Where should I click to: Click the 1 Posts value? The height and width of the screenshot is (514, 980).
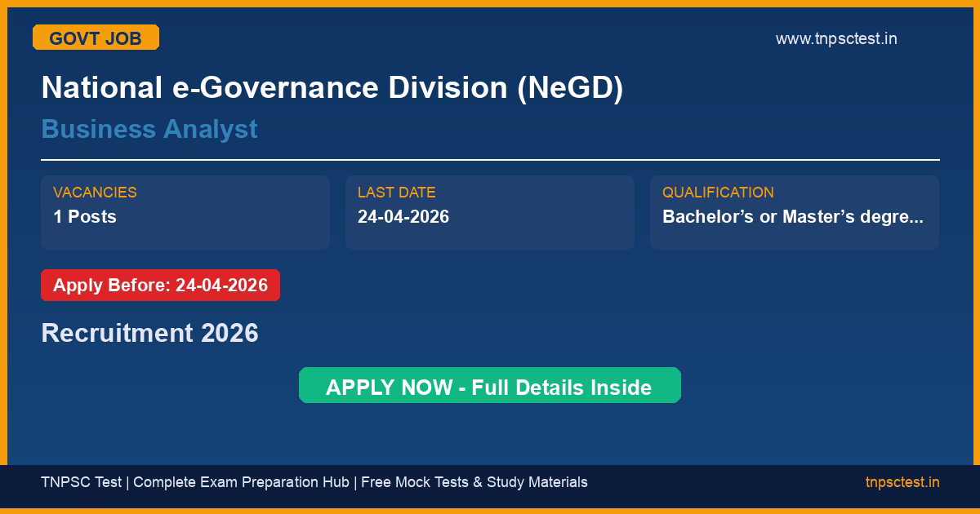click(85, 216)
